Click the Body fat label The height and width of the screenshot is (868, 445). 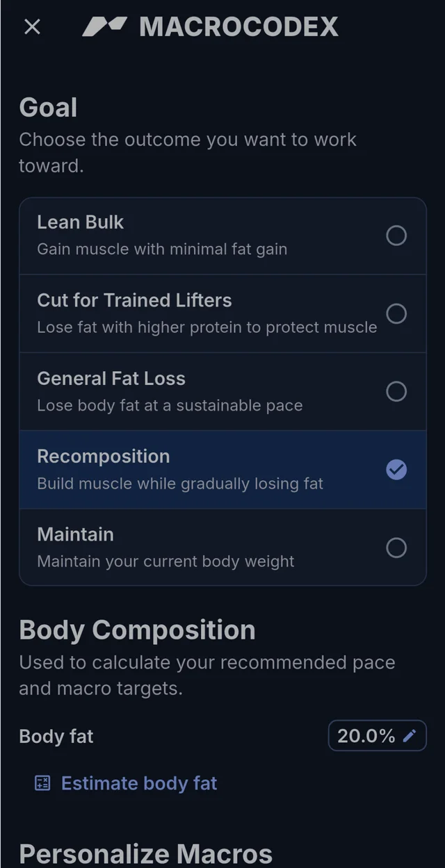pyautogui.click(x=56, y=737)
